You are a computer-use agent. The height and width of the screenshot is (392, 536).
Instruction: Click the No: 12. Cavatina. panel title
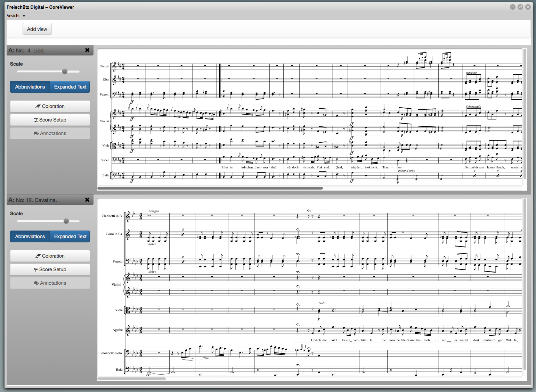[x=33, y=200]
